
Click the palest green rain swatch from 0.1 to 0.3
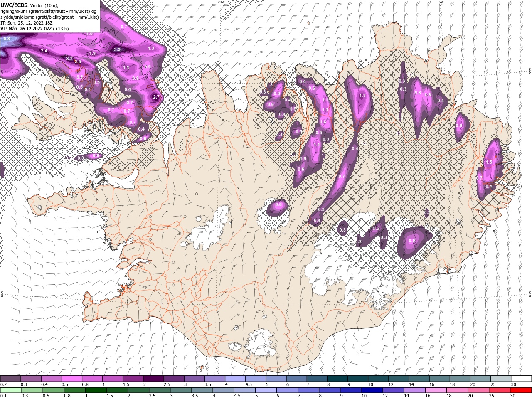click(10, 390)
